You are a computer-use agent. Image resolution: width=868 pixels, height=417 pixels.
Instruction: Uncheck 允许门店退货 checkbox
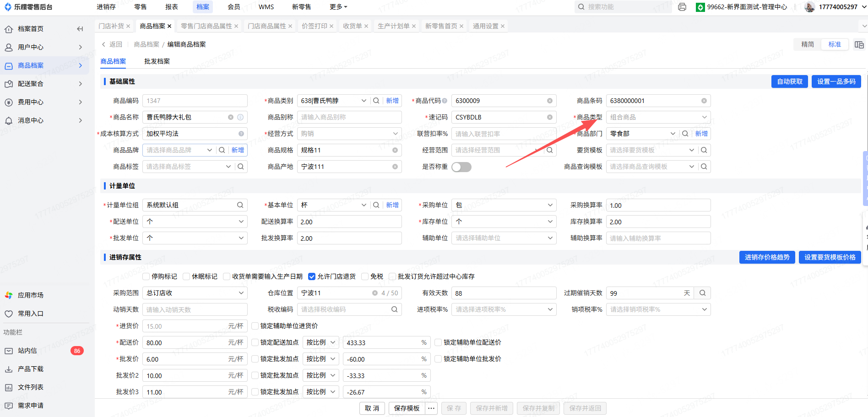pos(312,276)
